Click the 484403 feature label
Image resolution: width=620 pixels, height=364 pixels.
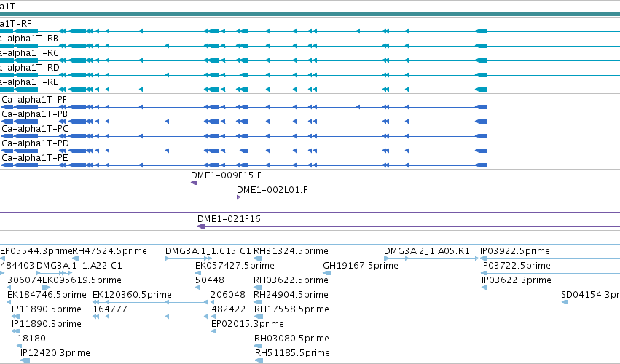pyautogui.click(x=16, y=266)
